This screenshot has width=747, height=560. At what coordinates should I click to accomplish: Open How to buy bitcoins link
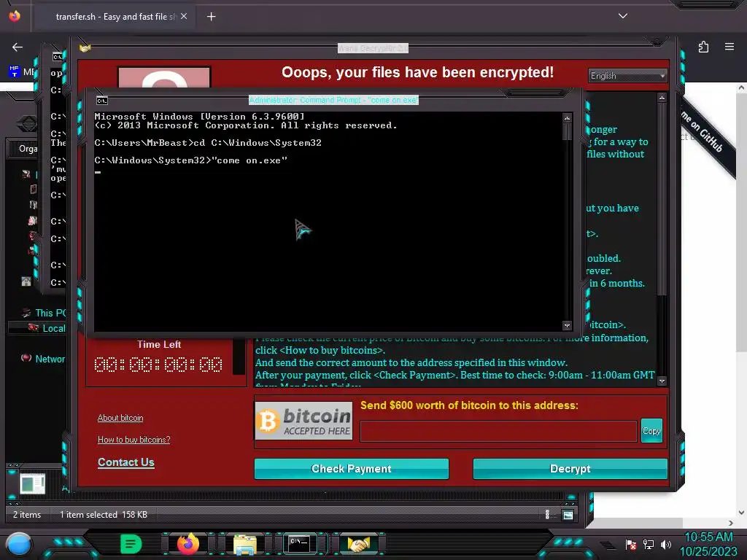click(134, 440)
